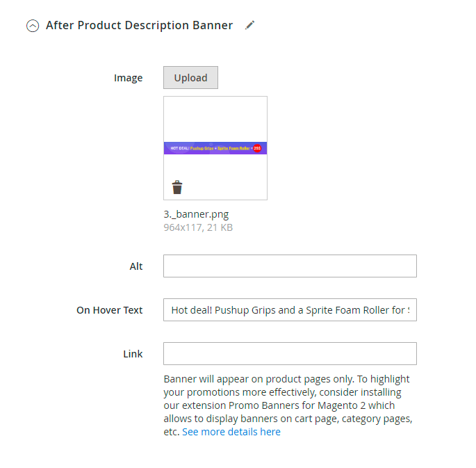476x468 pixels.
Task: Click the 'HOT DEAL!' text in banner thumbnail
Action: click(x=179, y=148)
